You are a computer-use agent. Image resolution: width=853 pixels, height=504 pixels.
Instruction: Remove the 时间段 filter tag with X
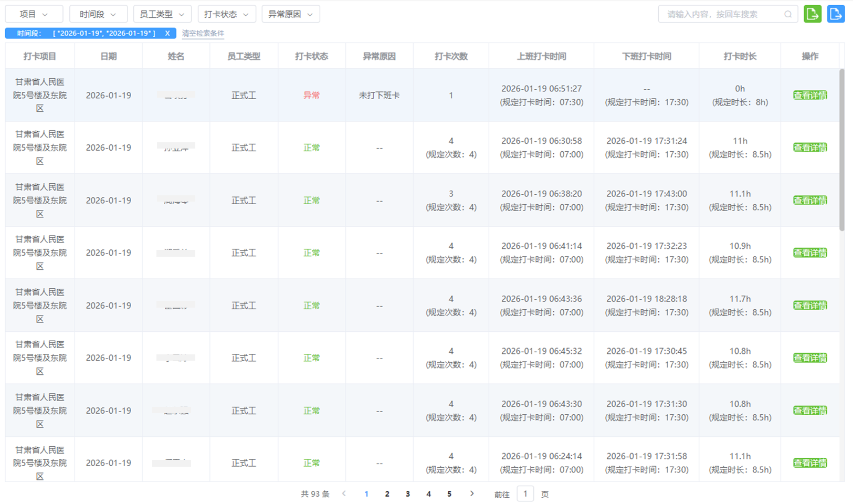pos(167,33)
